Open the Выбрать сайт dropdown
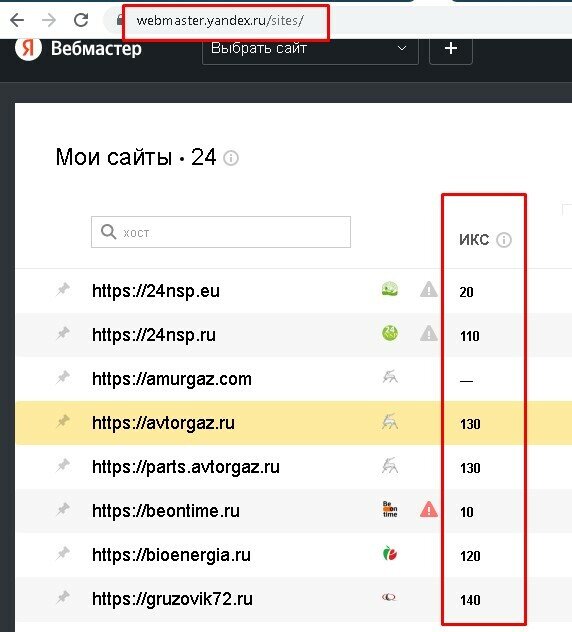This screenshot has height=632, width=572. click(x=310, y=49)
